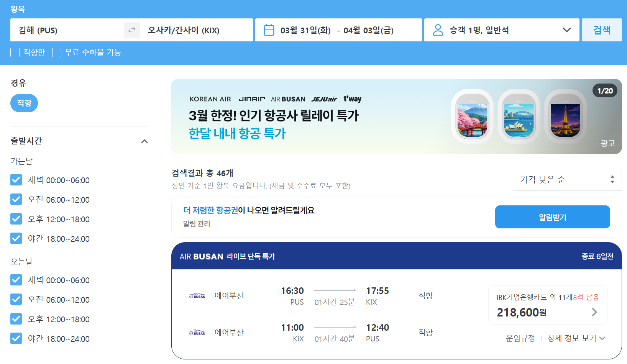The width and height of the screenshot is (627, 364).
Task: Click the 알림받기 button
Action: [552, 216]
